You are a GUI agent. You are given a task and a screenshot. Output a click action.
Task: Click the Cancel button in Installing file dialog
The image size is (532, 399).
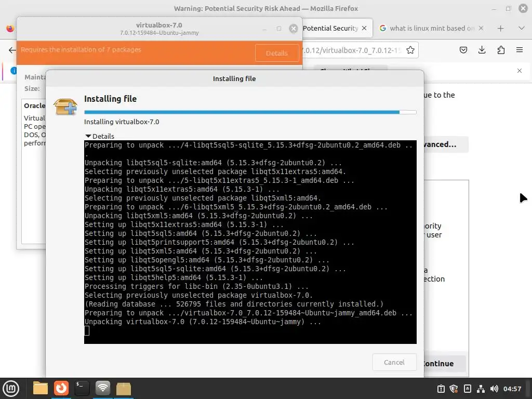pos(394,362)
